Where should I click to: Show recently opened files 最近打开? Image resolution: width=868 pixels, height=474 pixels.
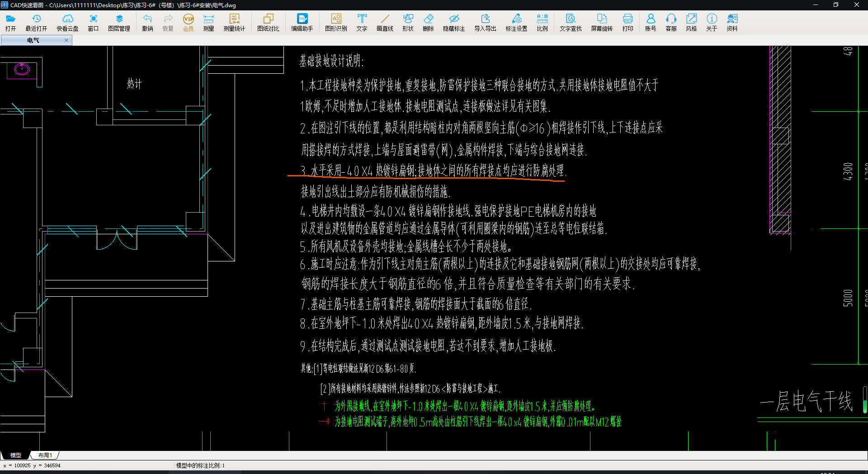36,22
